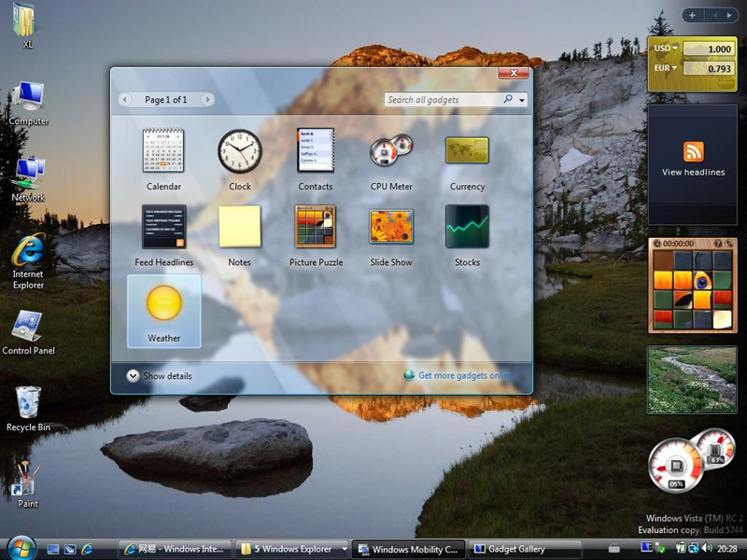The height and width of the screenshot is (560, 747).
Task: Select the Currency gadget in the gallery
Action: [x=467, y=150]
